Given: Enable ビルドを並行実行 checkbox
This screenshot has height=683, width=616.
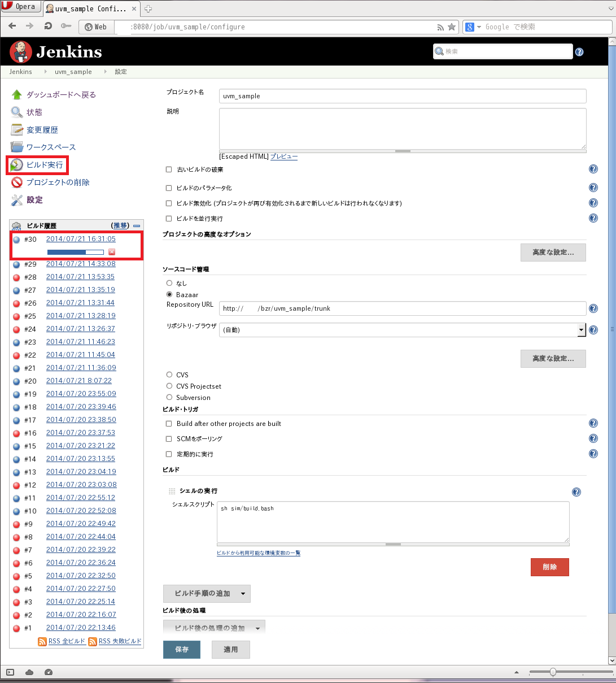Looking at the screenshot, I should [169, 219].
